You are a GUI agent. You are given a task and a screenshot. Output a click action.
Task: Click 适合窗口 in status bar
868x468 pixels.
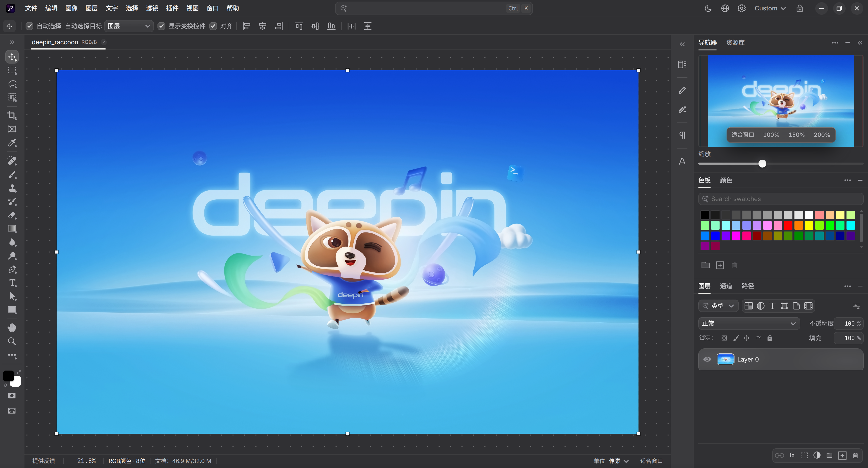pyautogui.click(x=651, y=461)
